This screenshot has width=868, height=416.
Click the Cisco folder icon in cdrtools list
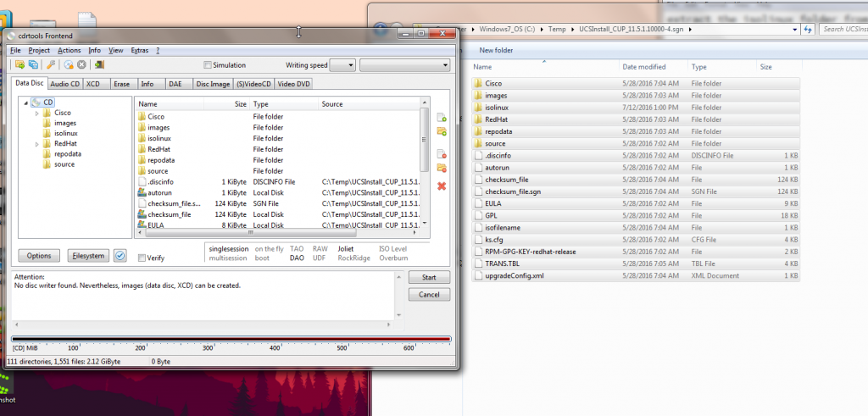pos(142,117)
